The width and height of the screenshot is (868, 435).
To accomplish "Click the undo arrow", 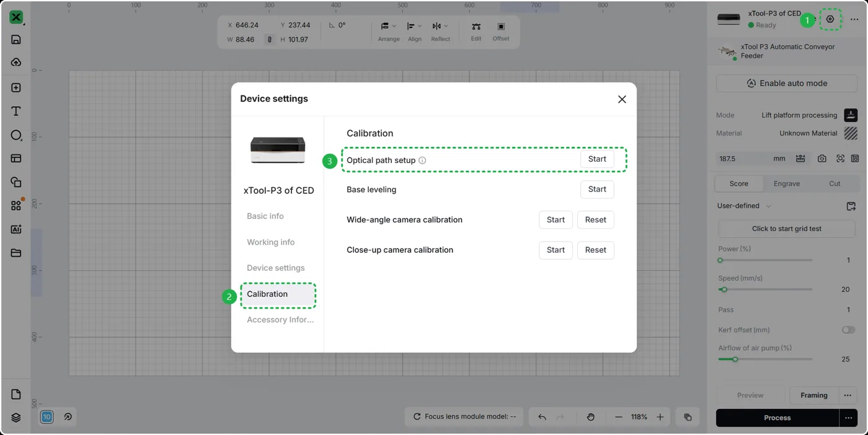I will (542, 417).
